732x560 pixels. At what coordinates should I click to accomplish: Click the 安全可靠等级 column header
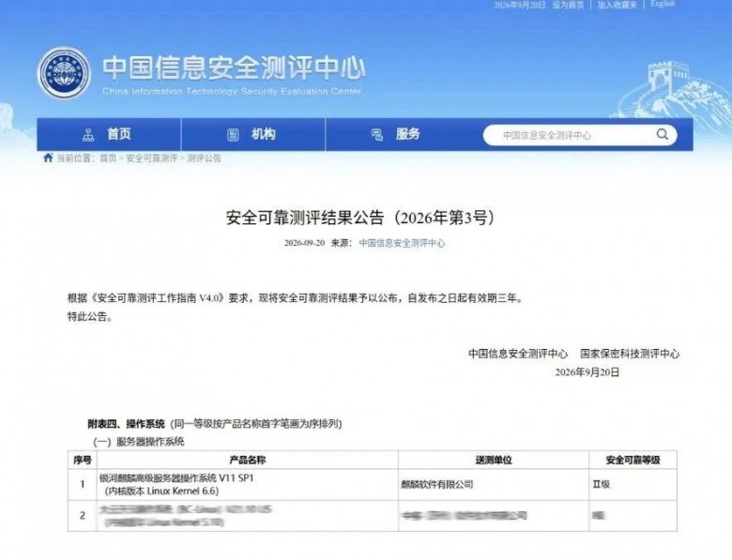coord(633,461)
